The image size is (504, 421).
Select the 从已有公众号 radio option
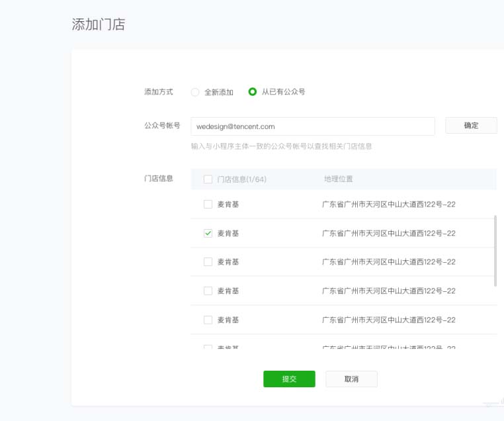pyautogui.click(x=253, y=91)
